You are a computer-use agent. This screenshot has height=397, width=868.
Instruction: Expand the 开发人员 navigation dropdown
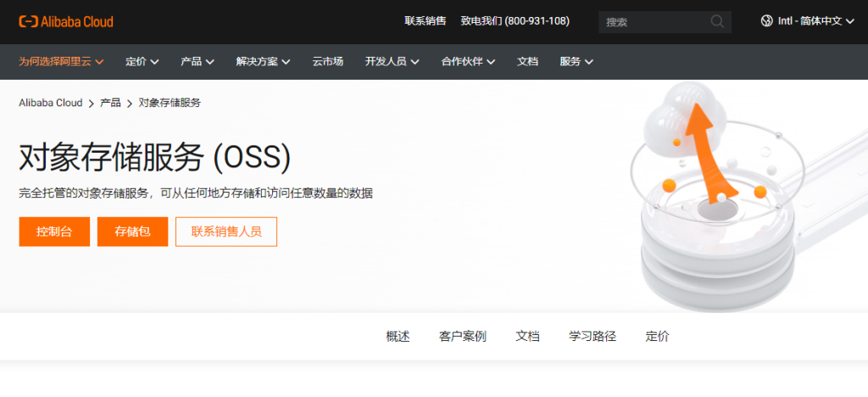coord(392,61)
